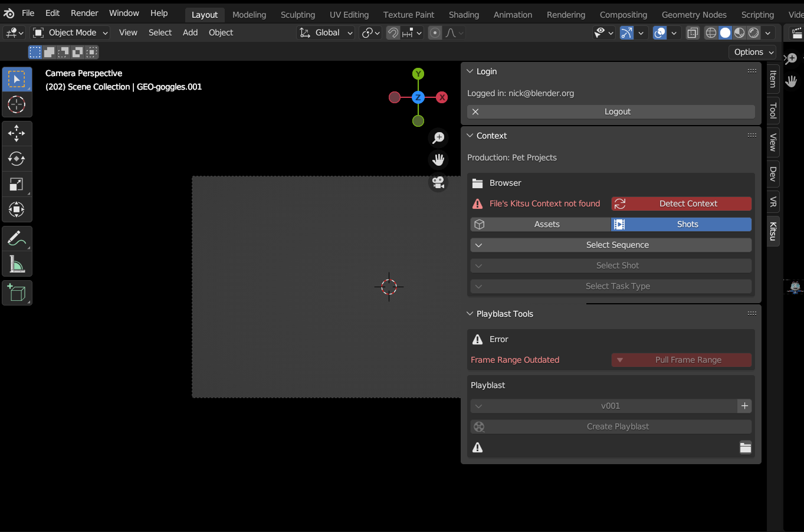Image resolution: width=804 pixels, height=532 pixels.
Task: Open the shading options dropdown arrow
Action: pos(768,33)
